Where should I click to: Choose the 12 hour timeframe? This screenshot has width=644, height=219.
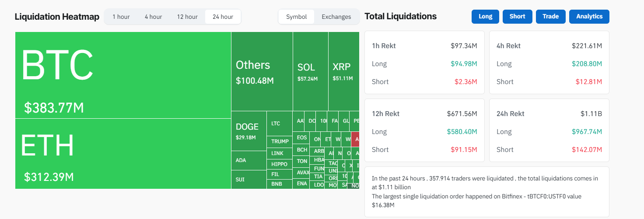click(187, 17)
